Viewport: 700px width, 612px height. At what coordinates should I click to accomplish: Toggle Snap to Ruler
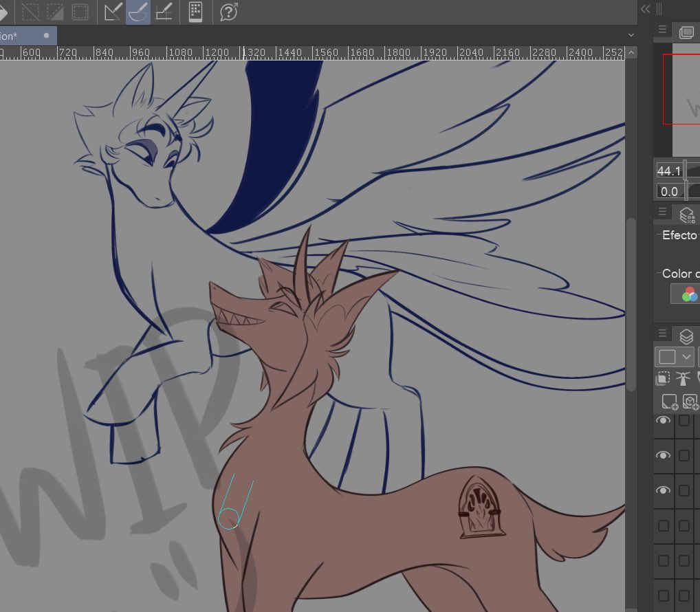pyautogui.click(x=113, y=12)
